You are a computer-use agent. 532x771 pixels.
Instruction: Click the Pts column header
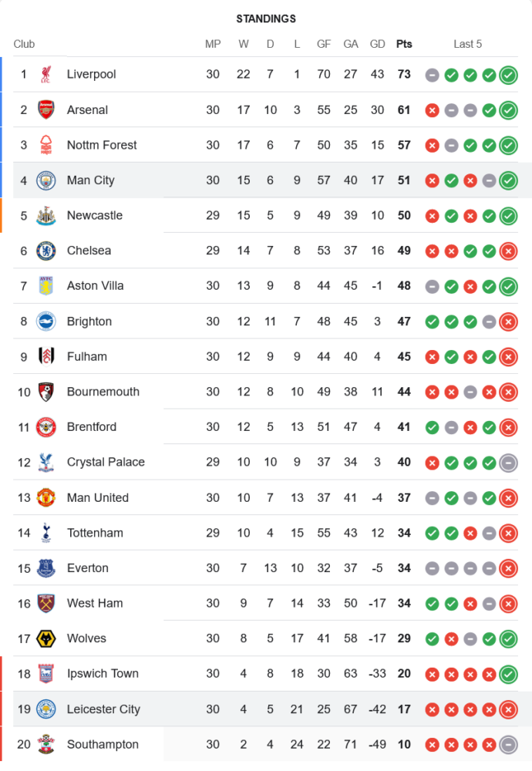pyautogui.click(x=404, y=44)
